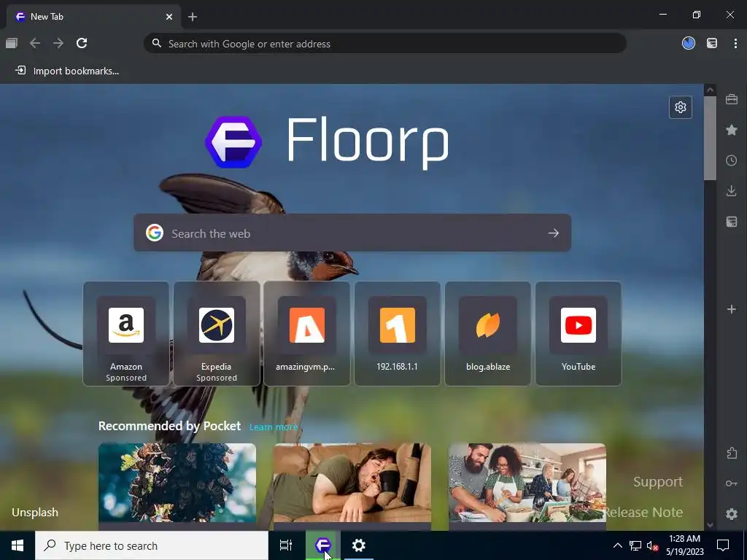Open the butterflies Pocket story thumbnail
Screen dimensions: 747x560
[177, 483]
